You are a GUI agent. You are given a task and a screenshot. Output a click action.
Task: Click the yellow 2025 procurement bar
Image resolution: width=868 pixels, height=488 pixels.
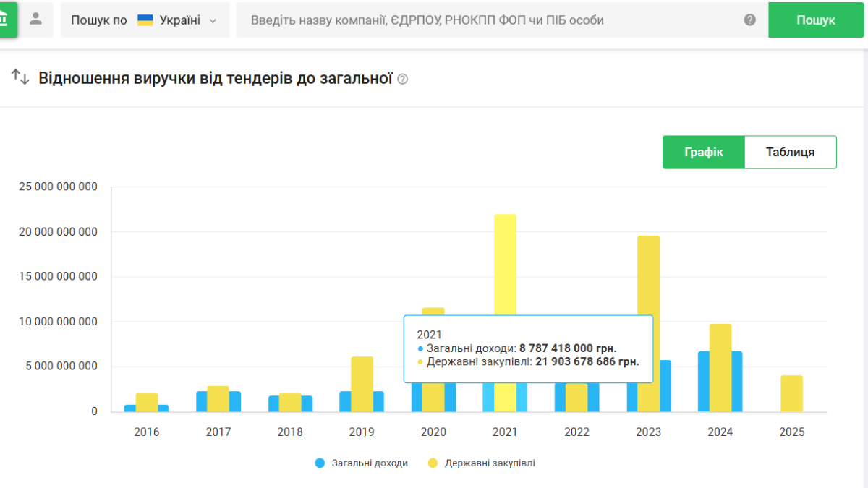791,393
